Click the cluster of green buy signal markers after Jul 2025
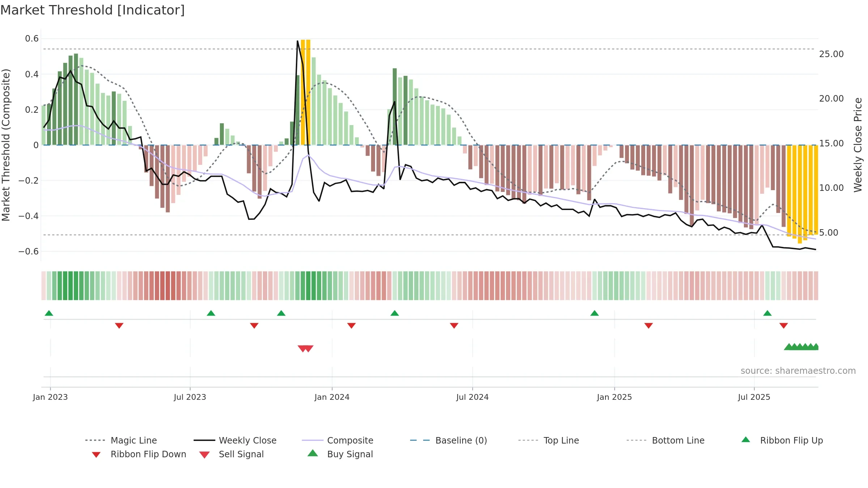 pos(801,347)
